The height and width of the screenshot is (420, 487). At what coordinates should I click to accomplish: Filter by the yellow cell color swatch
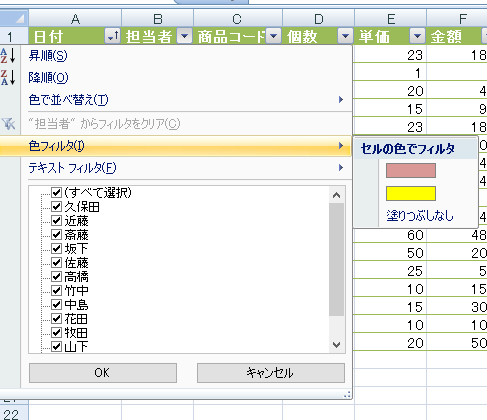(411, 193)
